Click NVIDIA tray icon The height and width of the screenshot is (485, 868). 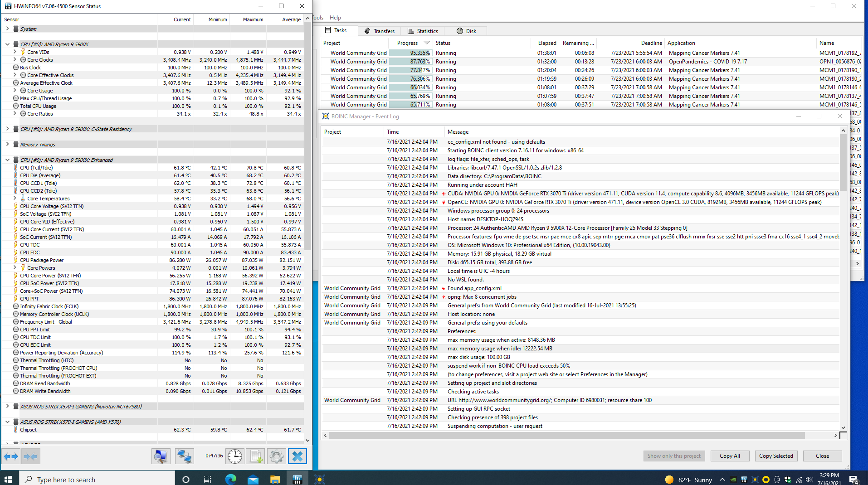tap(733, 480)
